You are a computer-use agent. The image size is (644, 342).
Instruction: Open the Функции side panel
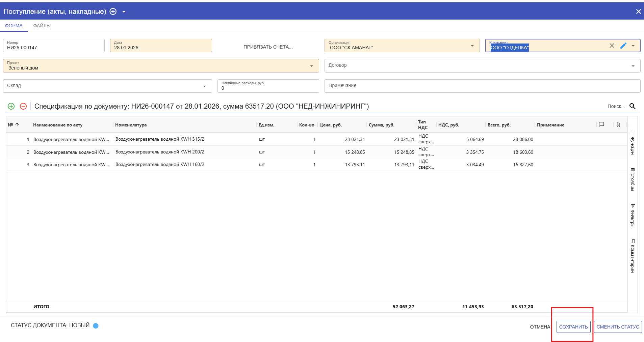[633, 143]
